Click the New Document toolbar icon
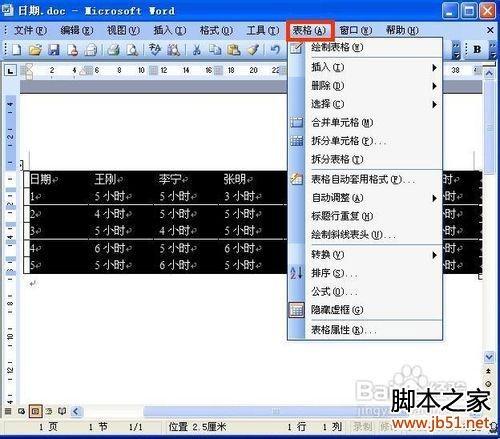The image size is (500, 439). tap(17, 50)
